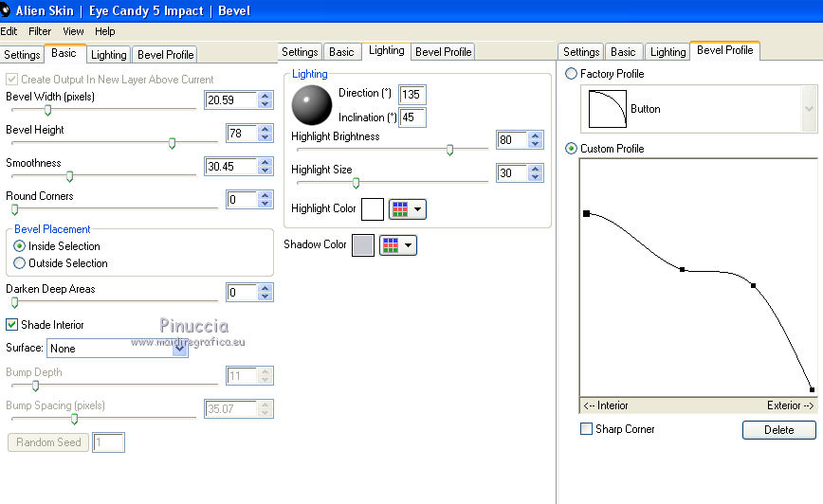Decrease Highlight Brightness with down arrow
823x504 pixels.
click(536, 144)
